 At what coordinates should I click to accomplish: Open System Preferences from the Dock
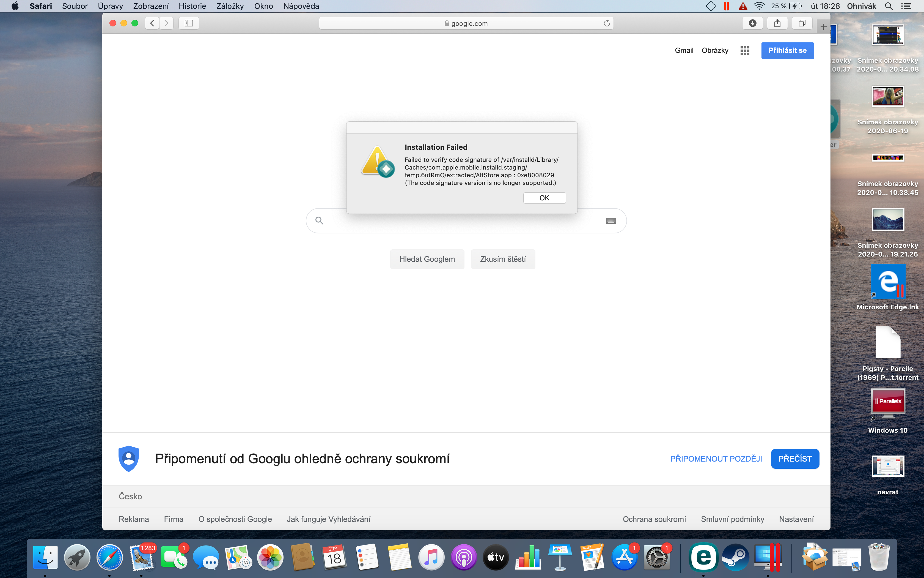[657, 557]
